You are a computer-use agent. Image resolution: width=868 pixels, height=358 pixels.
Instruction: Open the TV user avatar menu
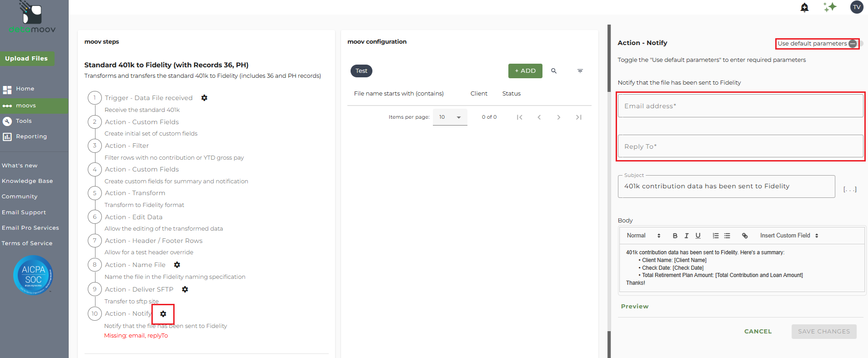coord(857,7)
